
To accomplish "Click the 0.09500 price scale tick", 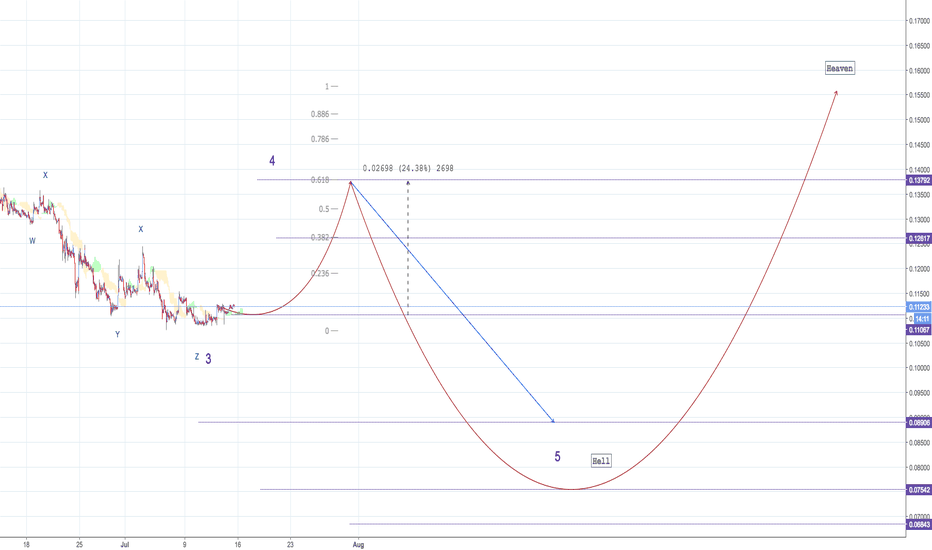I will coord(920,393).
